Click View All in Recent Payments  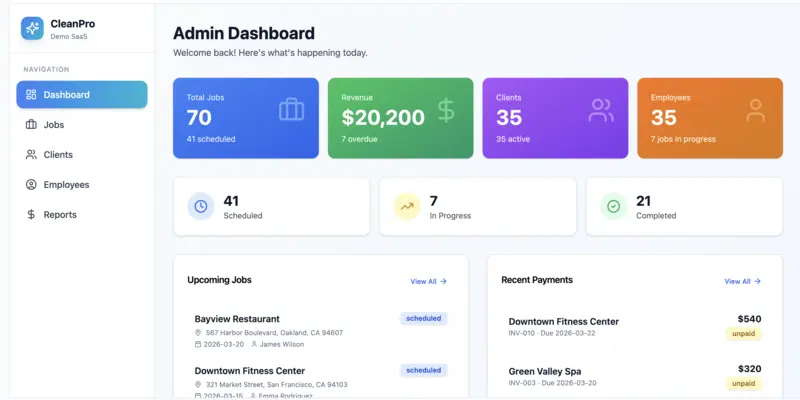[742, 282]
